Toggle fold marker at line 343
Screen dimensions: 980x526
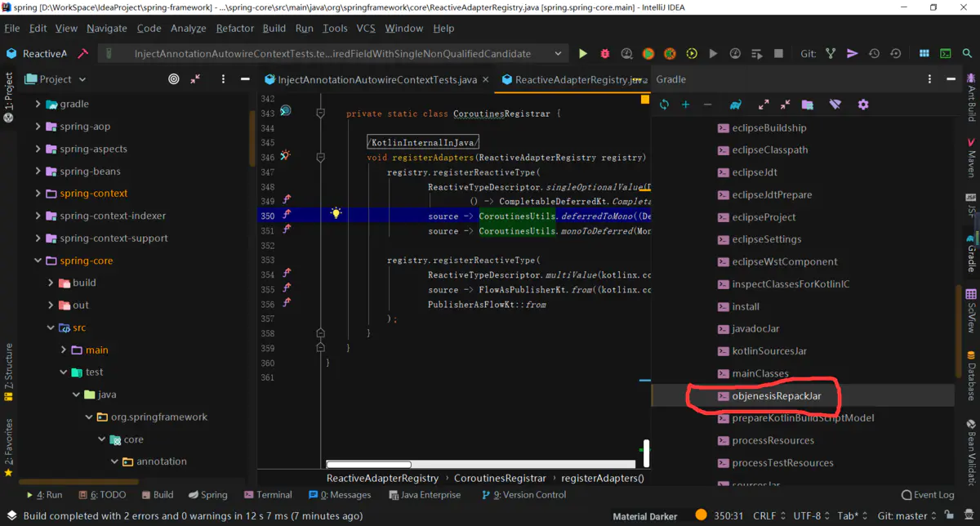click(x=321, y=114)
